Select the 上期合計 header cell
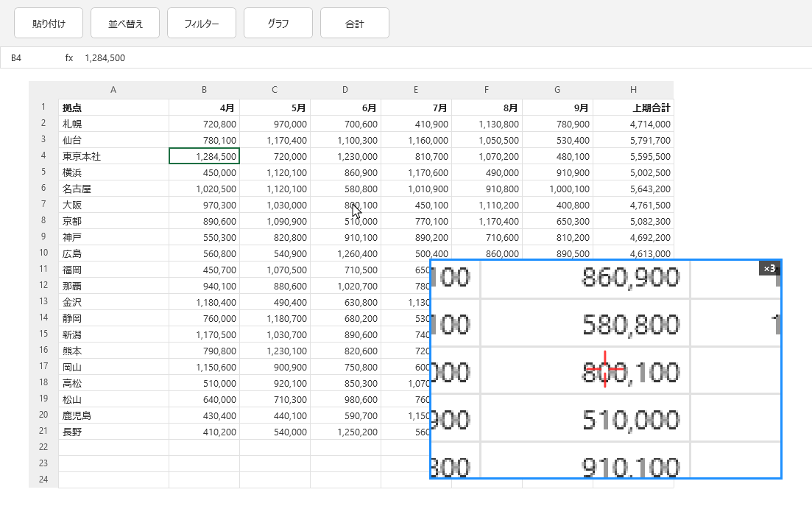The width and height of the screenshot is (812, 509). tap(633, 108)
